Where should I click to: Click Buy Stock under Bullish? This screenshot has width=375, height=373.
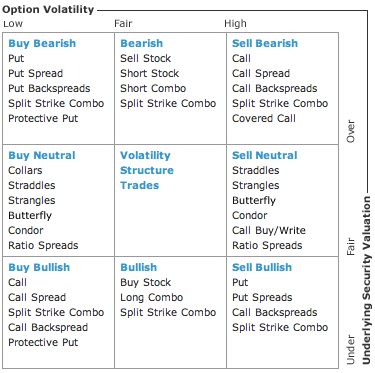coord(146,283)
